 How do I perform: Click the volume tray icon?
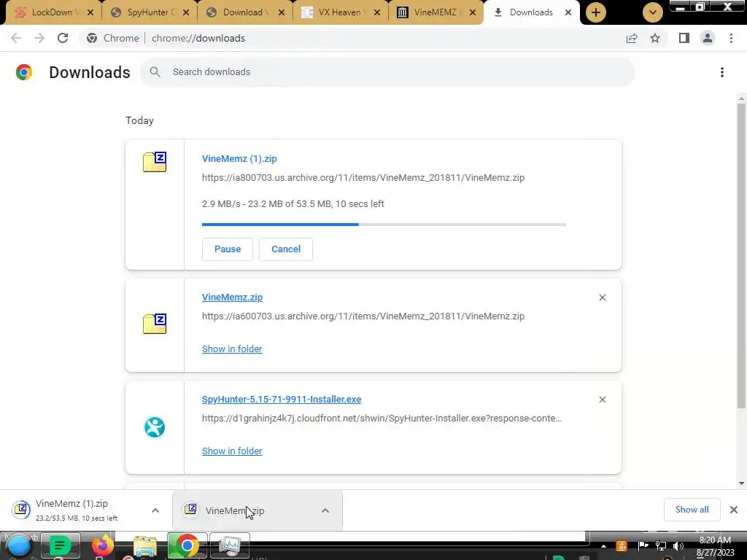pos(678,546)
